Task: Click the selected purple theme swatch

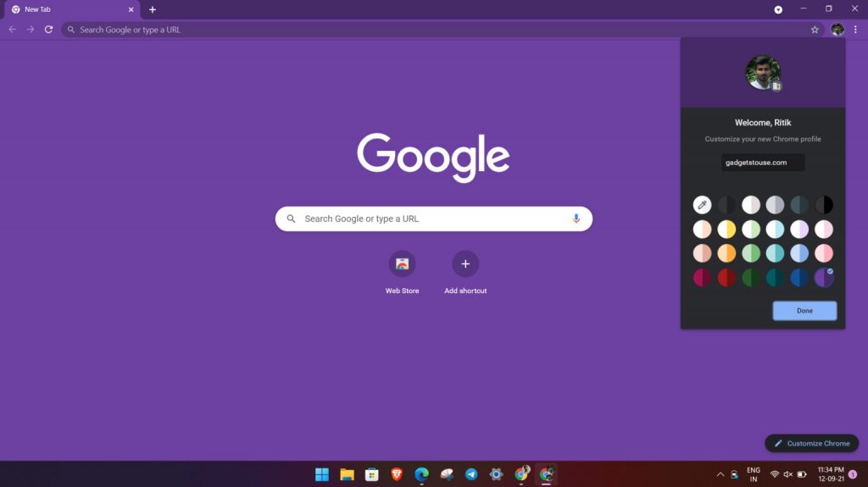Action: 824,278
